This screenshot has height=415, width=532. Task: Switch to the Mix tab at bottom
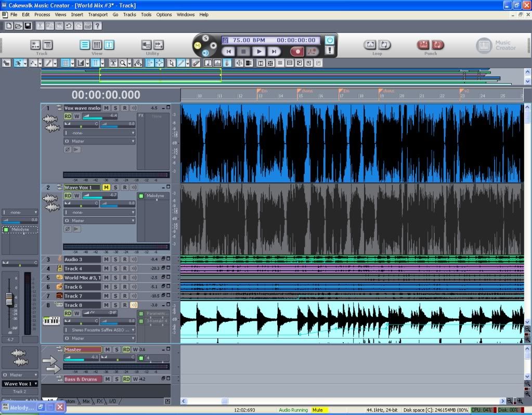coord(85,401)
